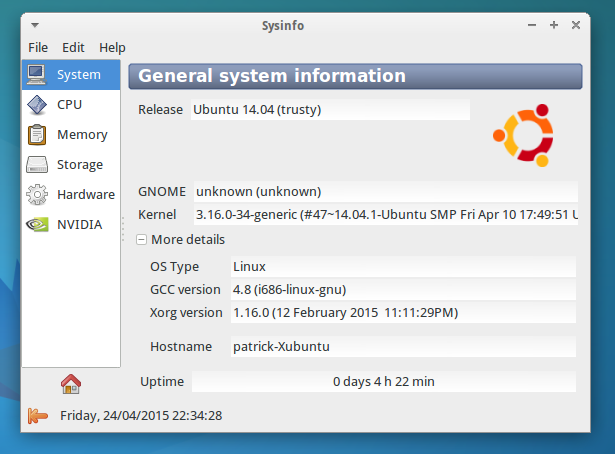This screenshot has height=454, width=615.
Task: Click the Hostname label
Action: point(181,347)
